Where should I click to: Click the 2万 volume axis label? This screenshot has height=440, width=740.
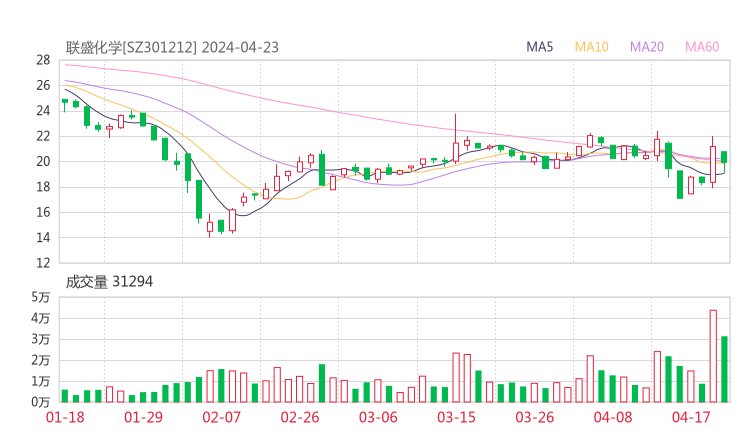[41, 360]
